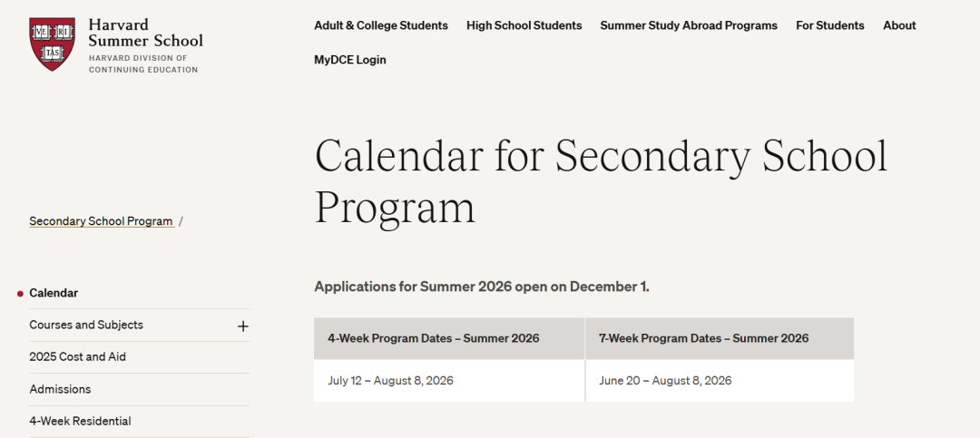This screenshot has width=980, height=438.
Task: Open Summer Study Abroad Programs menu
Action: pos(689,25)
